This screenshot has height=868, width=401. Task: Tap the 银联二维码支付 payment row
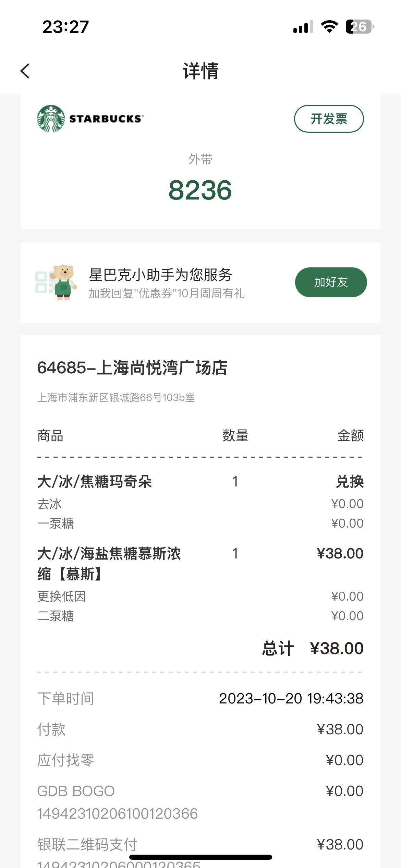200,844
